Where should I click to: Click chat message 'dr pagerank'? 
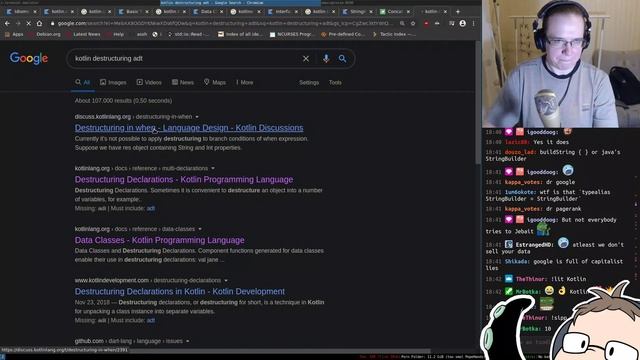pos(564,209)
